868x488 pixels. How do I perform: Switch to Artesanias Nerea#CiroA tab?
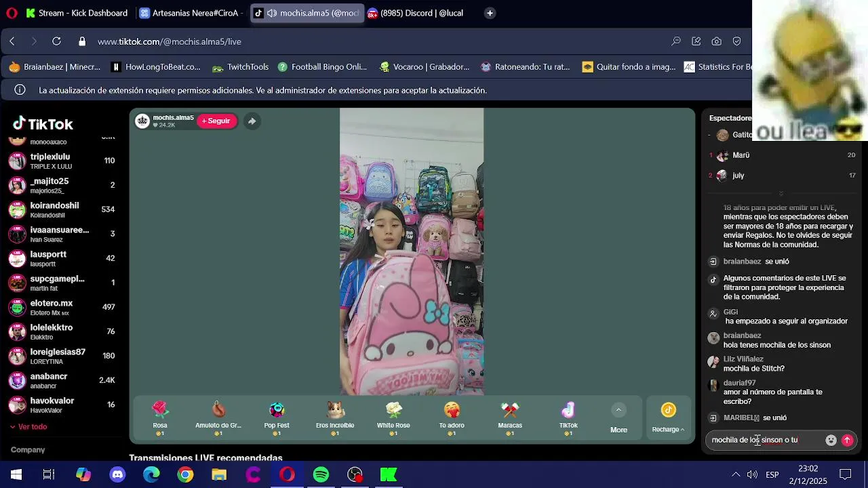(190, 13)
